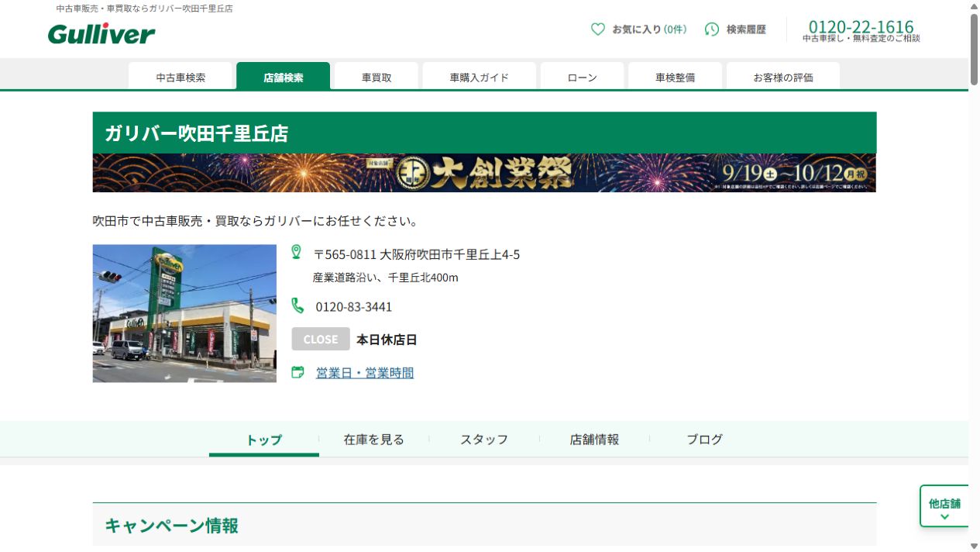
Task: Open the 車検整備 tab
Action: tap(676, 77)
